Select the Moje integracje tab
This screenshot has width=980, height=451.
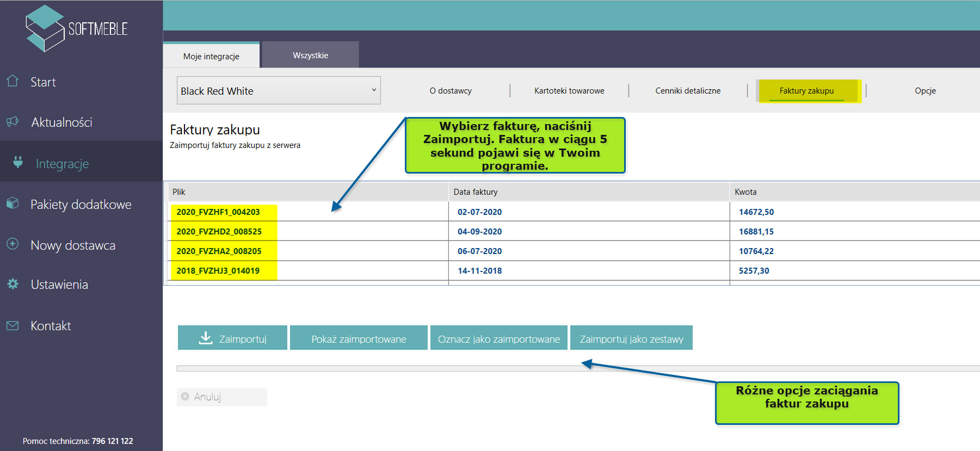click(x=211, y=56)
